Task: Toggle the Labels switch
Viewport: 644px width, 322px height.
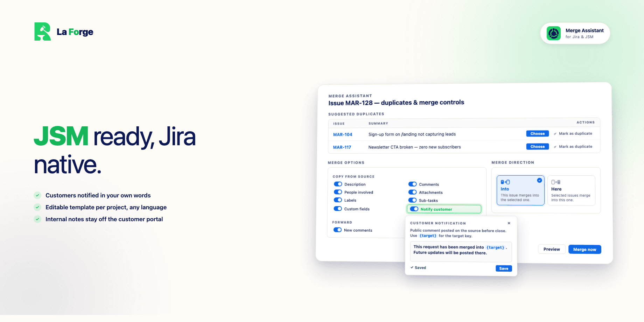Action: tap(338, 200)
